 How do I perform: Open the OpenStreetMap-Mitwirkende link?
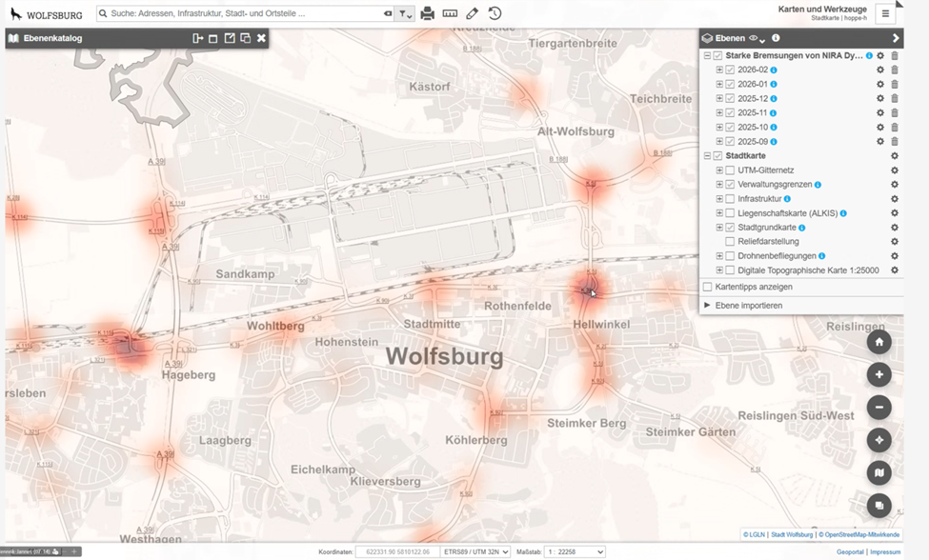[859, 534]
